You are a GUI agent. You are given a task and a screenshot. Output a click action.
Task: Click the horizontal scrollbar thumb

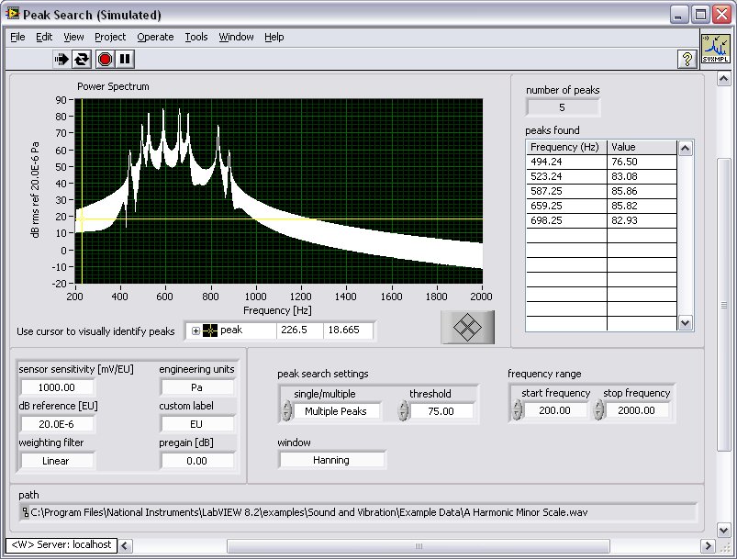[419, 546]
